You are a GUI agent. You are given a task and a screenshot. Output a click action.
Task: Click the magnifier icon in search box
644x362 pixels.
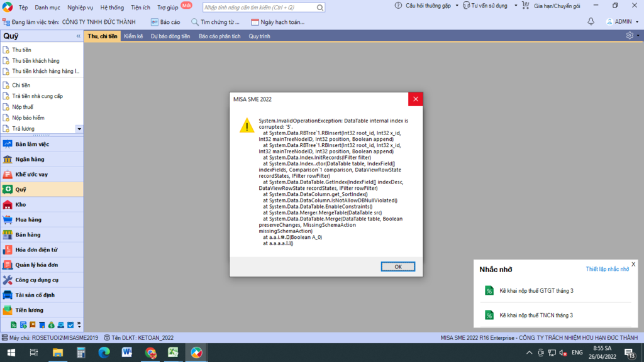(x=320, y=8)
